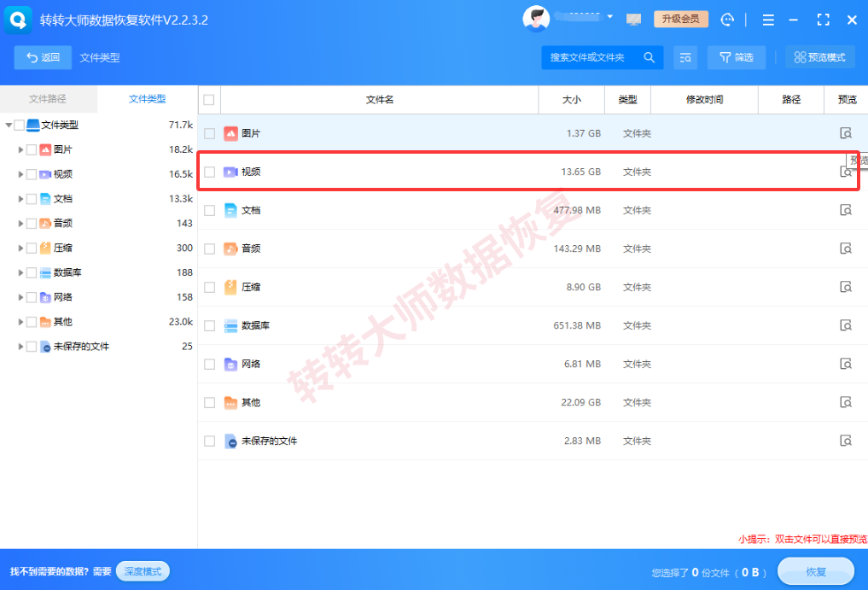Click the 数据库 folder icon in file list
Screen dimensions: 868x590
230,326
